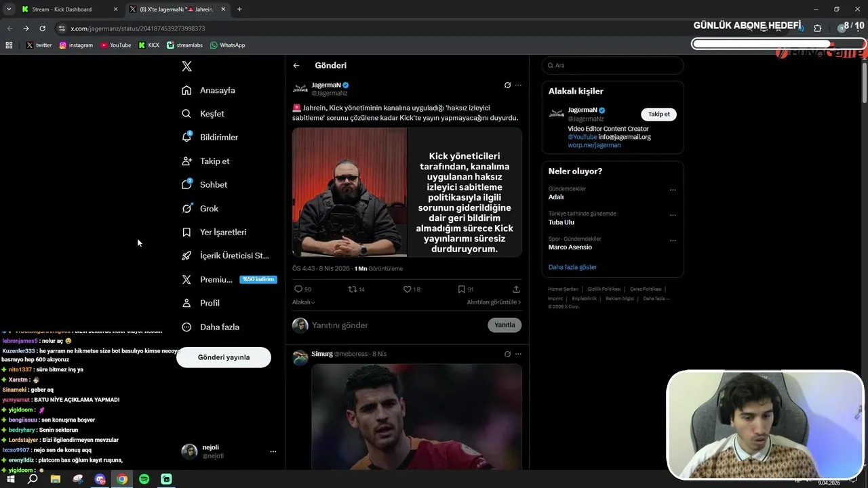
Task: Click Takip et button for JagermaN
Action: pos(658,114)
